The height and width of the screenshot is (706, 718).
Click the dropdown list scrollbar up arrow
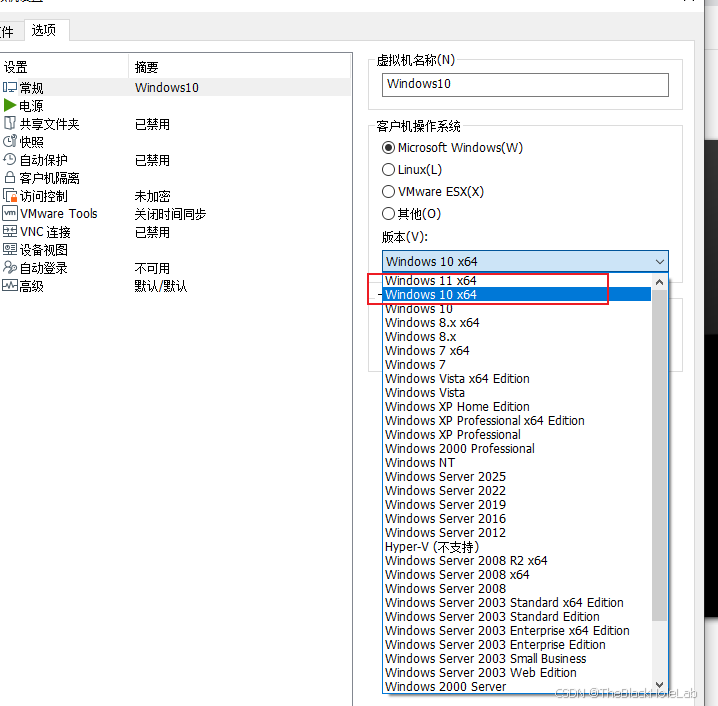pyautogui.click(x=659, y=282)
